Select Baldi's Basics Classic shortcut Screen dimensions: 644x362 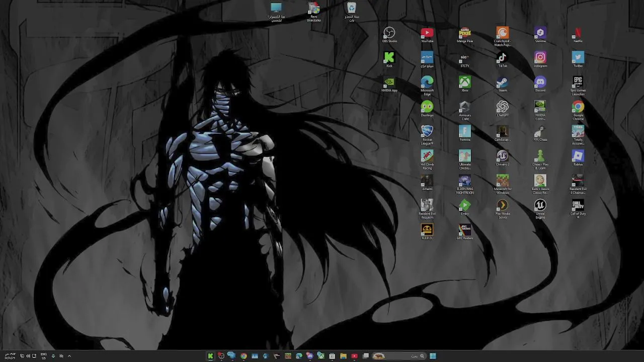pos(540,185)
